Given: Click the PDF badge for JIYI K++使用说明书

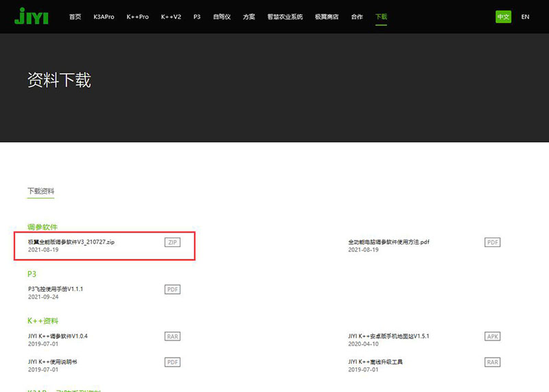Looking at the screenshot, I should [x=172, y=362].
